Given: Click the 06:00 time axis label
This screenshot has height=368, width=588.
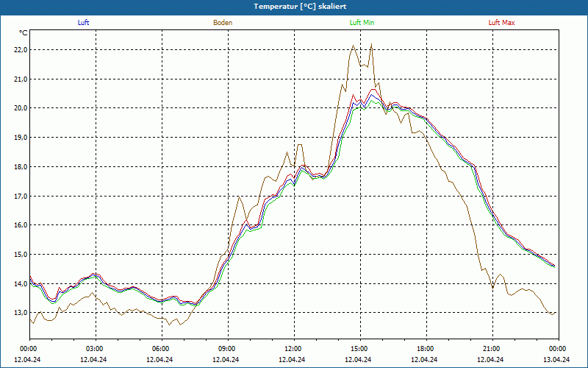Looking at the screenshot, I should tap(162, 349).
